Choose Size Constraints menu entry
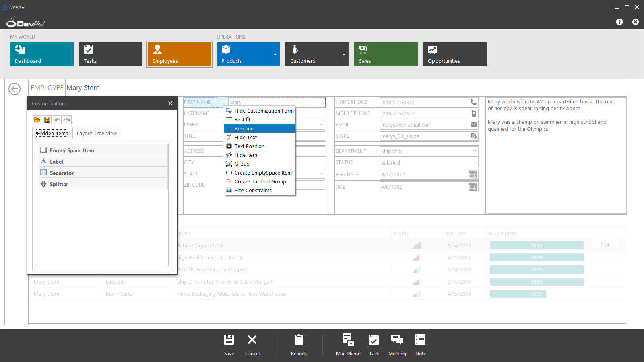Image resolution: width=644 pixels, height=362 pixels. tap(260, 190)
